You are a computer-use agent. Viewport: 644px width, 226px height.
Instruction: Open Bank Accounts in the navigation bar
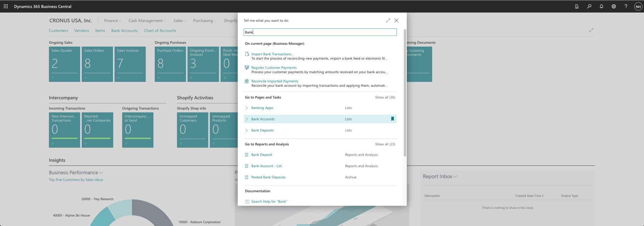point(125,30)
